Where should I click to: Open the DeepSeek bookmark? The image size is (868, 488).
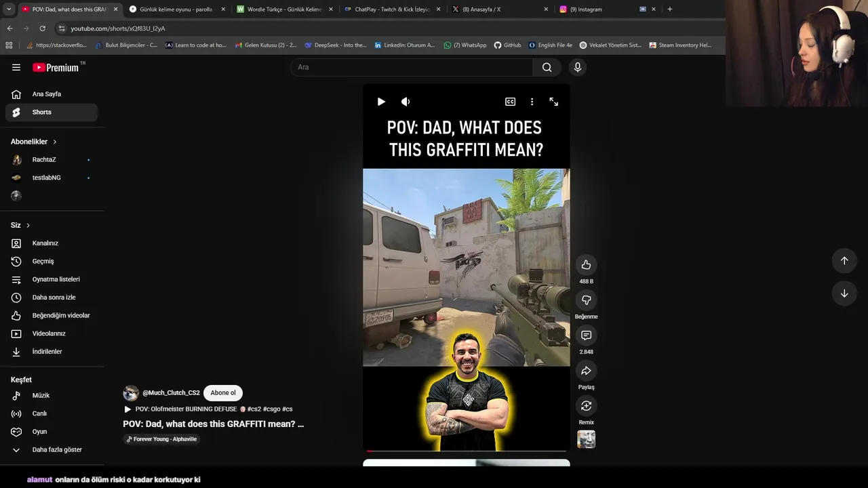click(x=336, y=45)
